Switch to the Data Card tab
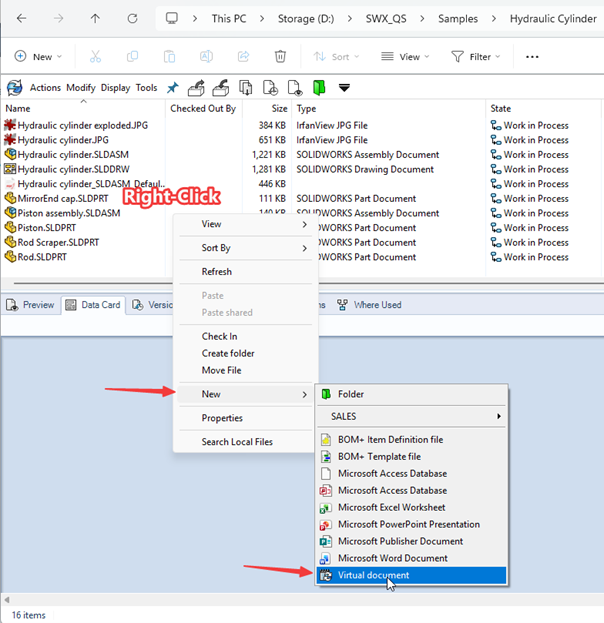Screen dimensions: 604x623 tap(93, 305)
